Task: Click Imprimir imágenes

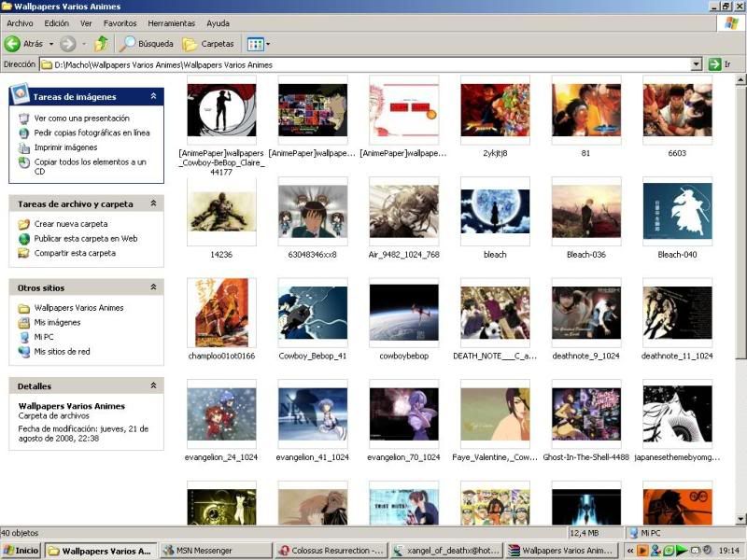Action: (x=65, y=147)
